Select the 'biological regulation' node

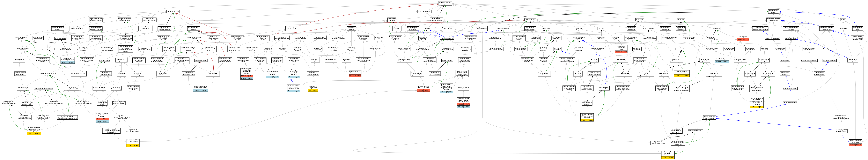tap(424, 12)
